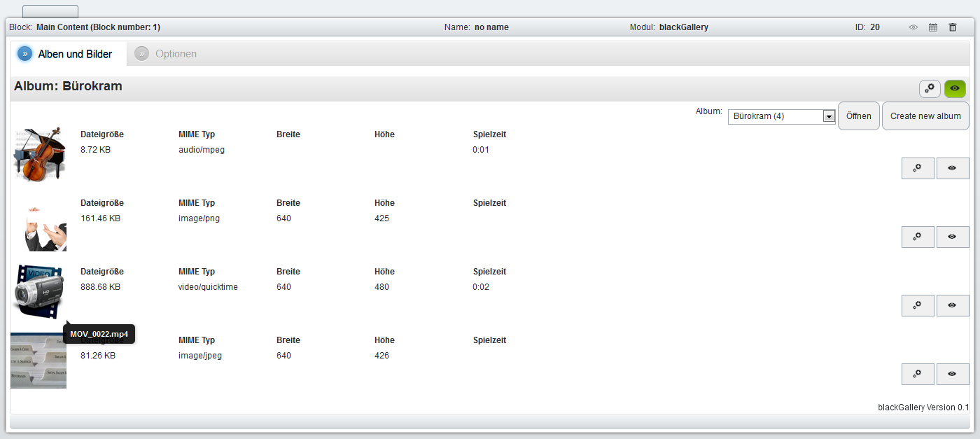
Task: Select the cello and piano thumbnail
Action: [x=40, y=154]
